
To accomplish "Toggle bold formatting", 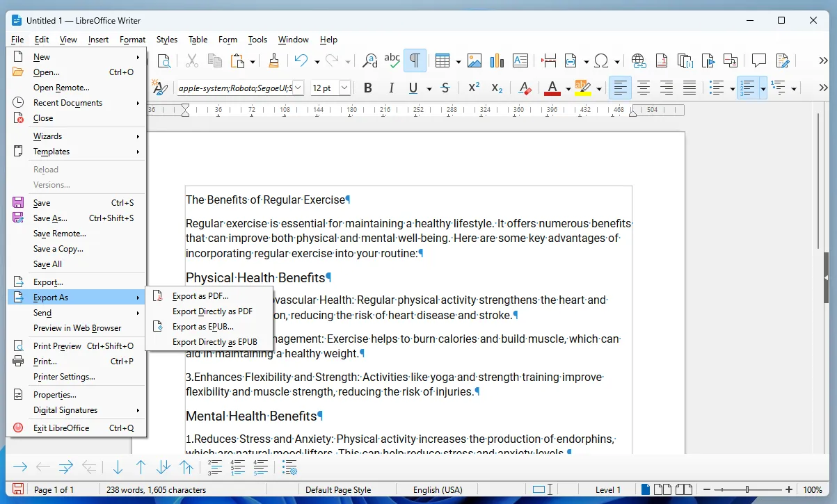I will coord(367,88).
